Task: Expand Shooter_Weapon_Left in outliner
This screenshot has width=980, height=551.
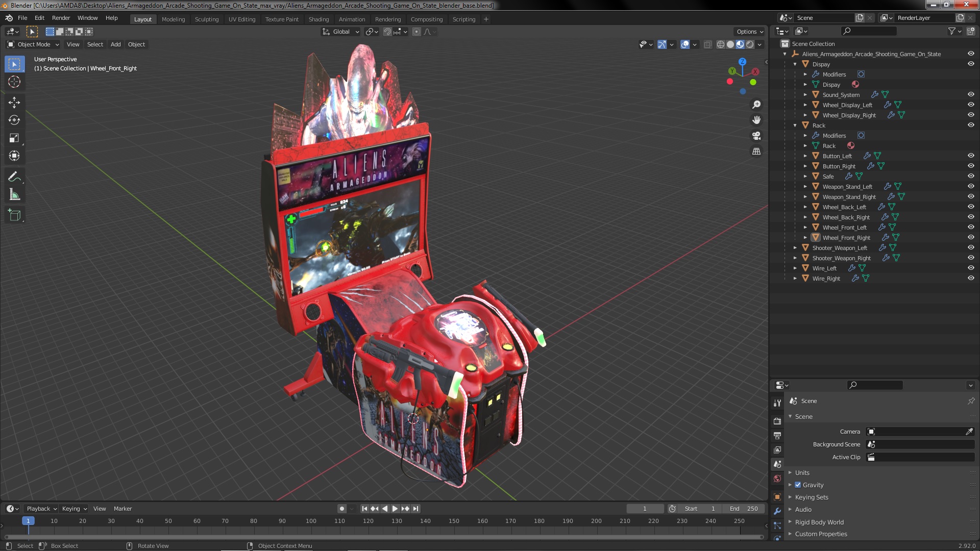Action: tap(795, 248)
